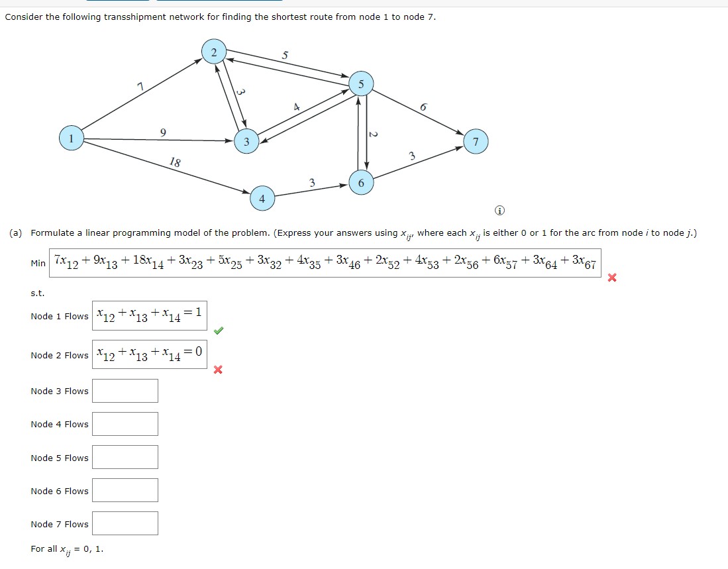Select the Node 7 Flows answer box
This screenshot has width=728, height=569.
tap(125, 523)
